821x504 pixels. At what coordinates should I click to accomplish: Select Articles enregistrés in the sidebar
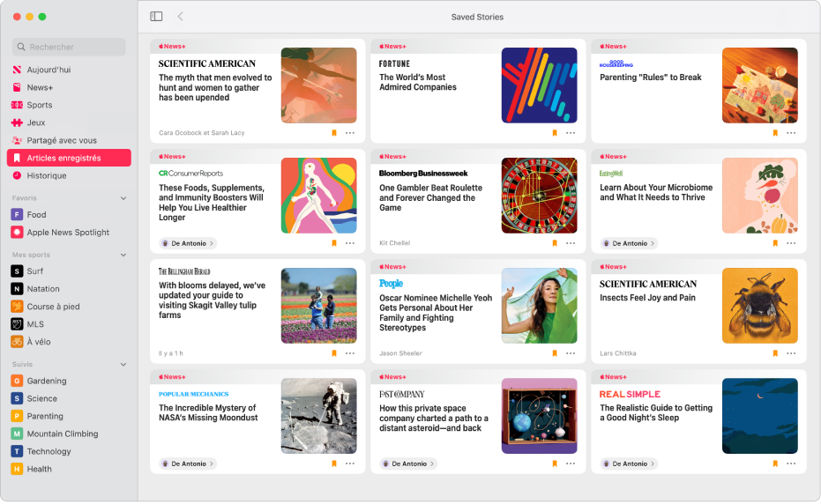coord(69,158)
